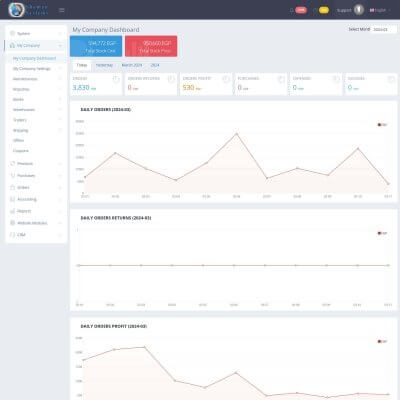400x400 pixels.
Task: Click the Reports chart icon in sidebar
Action: tap(13, 211)
